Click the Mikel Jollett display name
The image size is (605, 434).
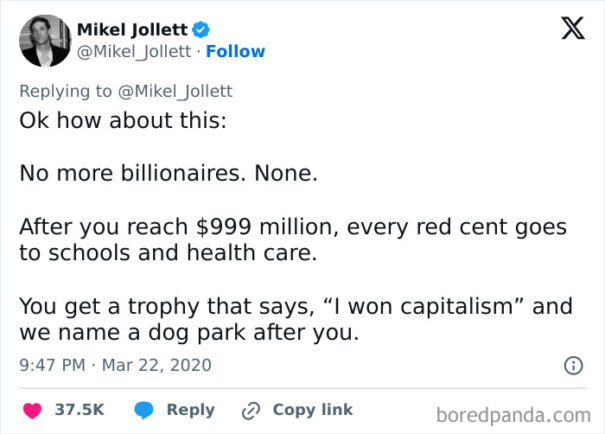point(132,30)
